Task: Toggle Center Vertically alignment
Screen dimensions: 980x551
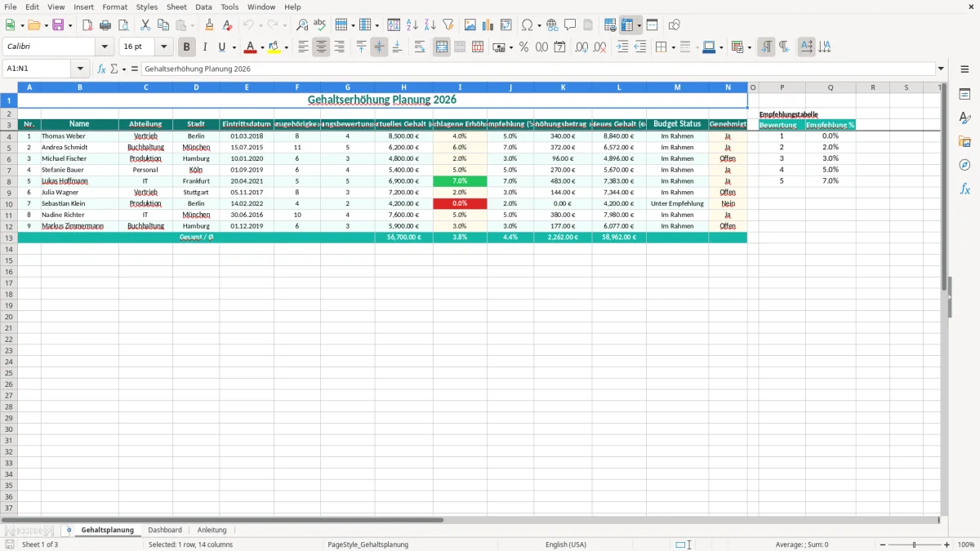Action: [379, 47]
